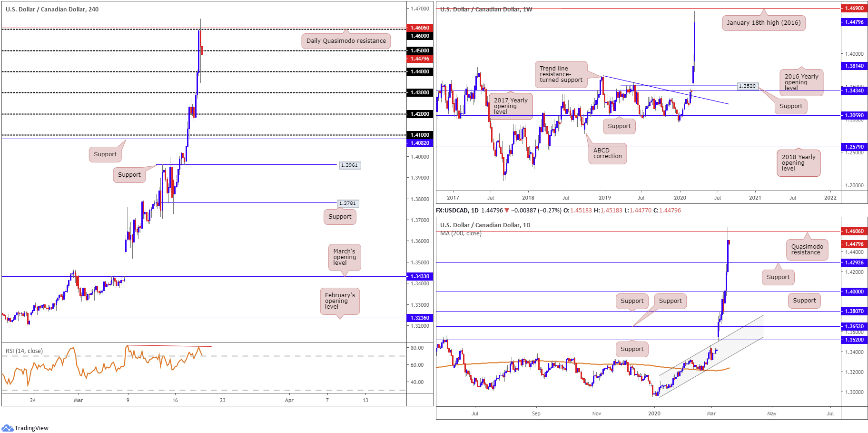Screen dimensions: 868x433
Task: Click the Quasimodo resistance callout on daily chart
Action: pos(807,250)
